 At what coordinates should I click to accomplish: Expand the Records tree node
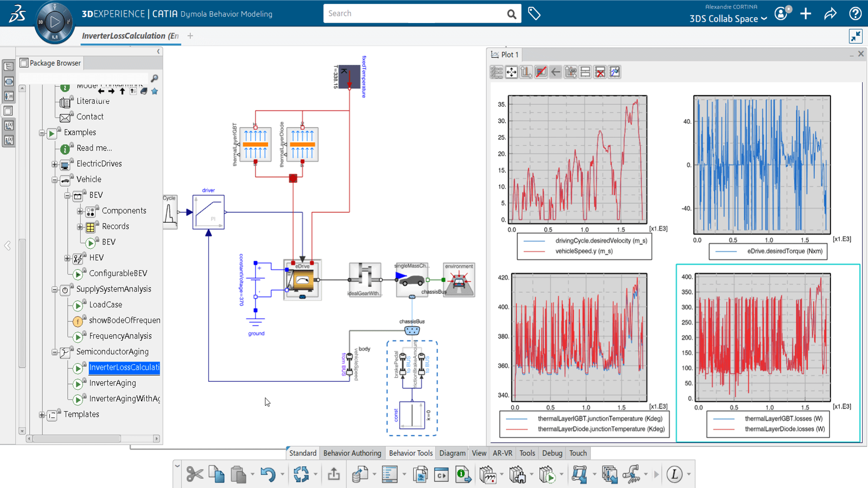click(x=80, y=227)
